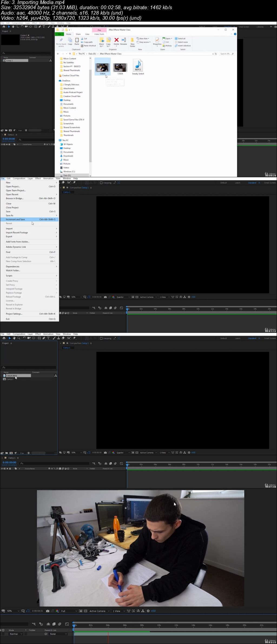Click the Explorer search box
Screen dimensions: 277x644
click(227, 54)
